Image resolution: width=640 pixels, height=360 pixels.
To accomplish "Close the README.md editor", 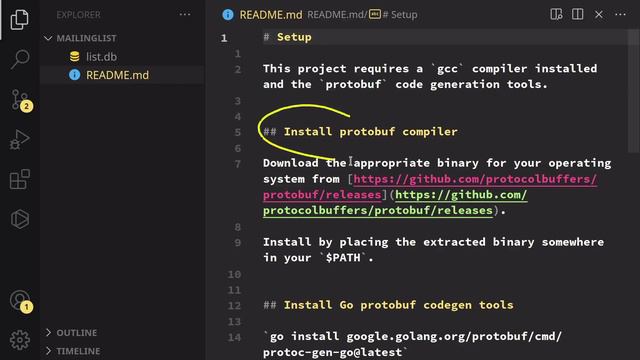I will point(599,15).
